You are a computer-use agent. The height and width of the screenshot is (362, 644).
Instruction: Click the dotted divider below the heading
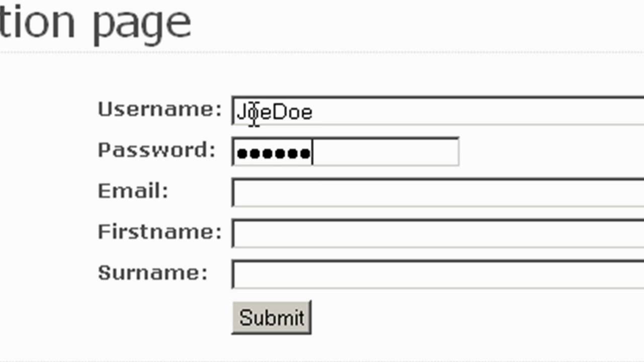point(322,52)
